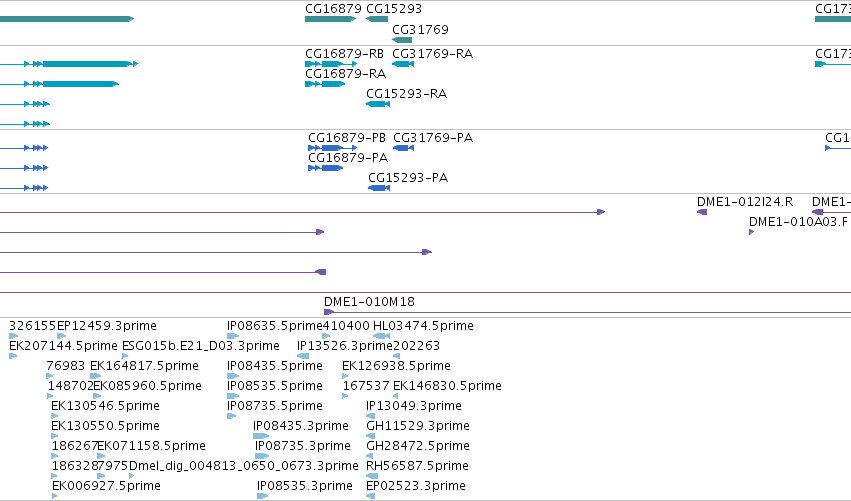Click the GH11529.3prime label
This screenshot has height=501, width=851.
click(418, 426)
